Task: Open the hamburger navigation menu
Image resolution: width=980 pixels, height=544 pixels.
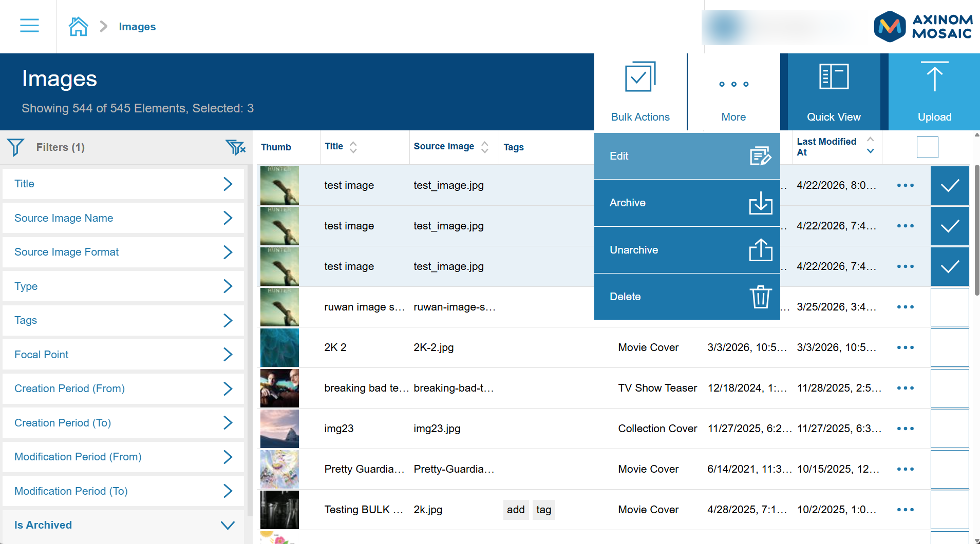Action: [29, 26]
